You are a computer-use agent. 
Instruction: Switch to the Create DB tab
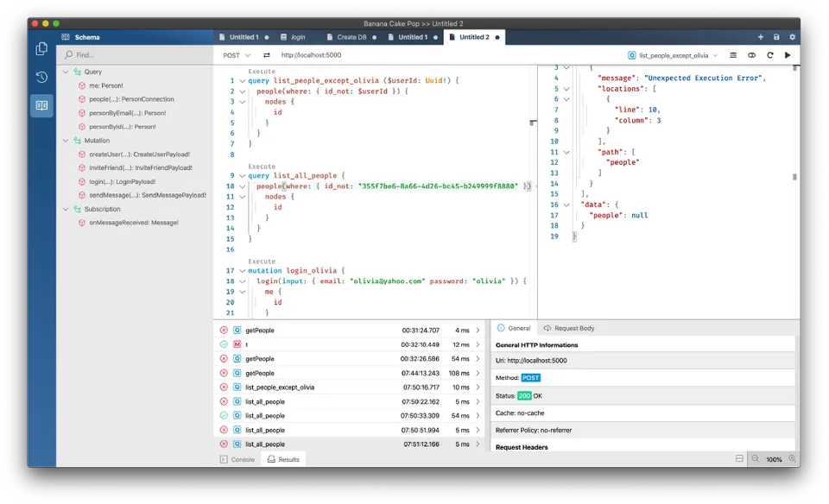click(351, 37)
